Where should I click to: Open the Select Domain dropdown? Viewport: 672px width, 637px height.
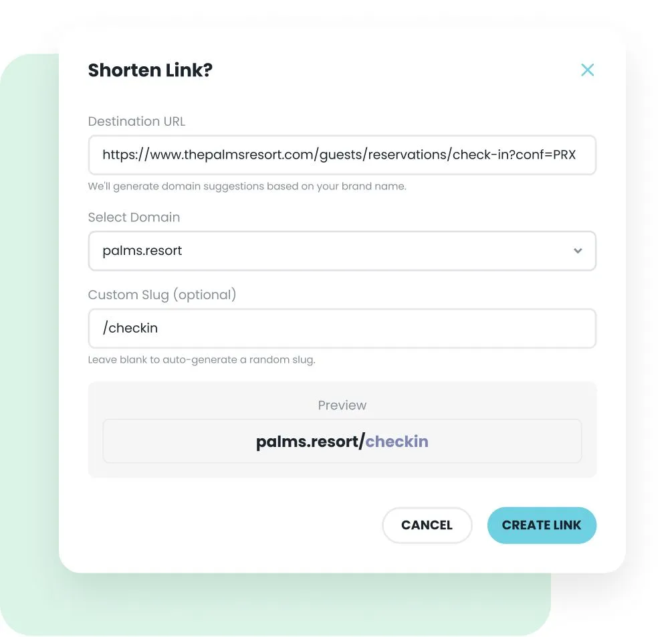pos(342,251)
